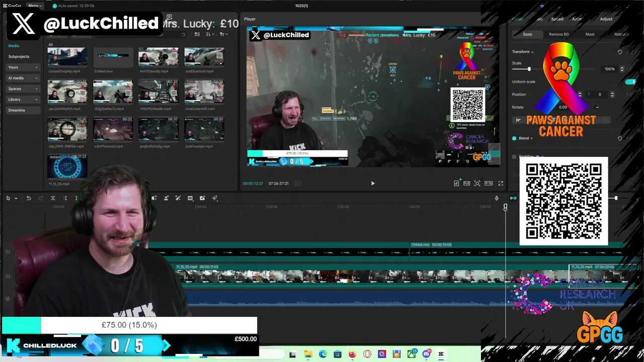Mute the audio track in the timeline
This screenshot has width=644, height=362.
[8, 299]
